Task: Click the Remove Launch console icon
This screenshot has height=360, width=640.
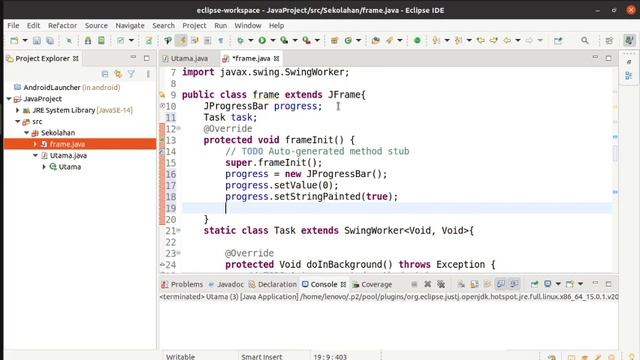Action: tap(428, 284)
